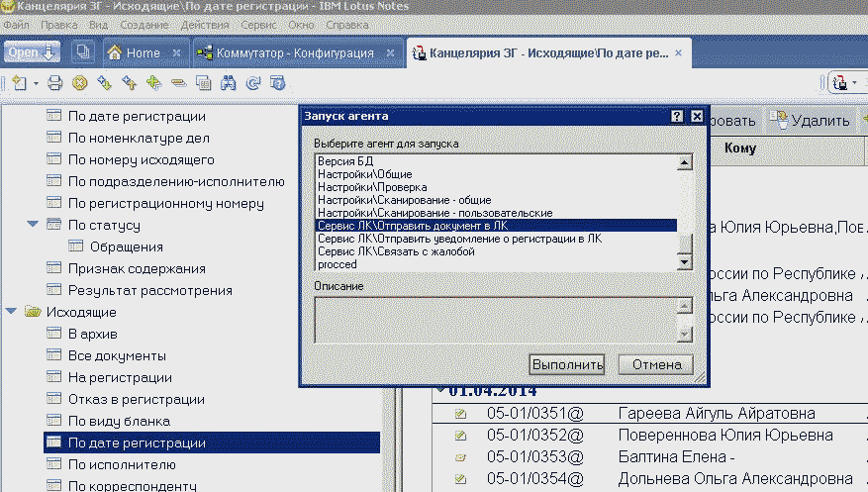The height and width of the screenshot is (492, 868).
Task: Click the green plus expand-all toolbar icon
Action: coord(153,83)
